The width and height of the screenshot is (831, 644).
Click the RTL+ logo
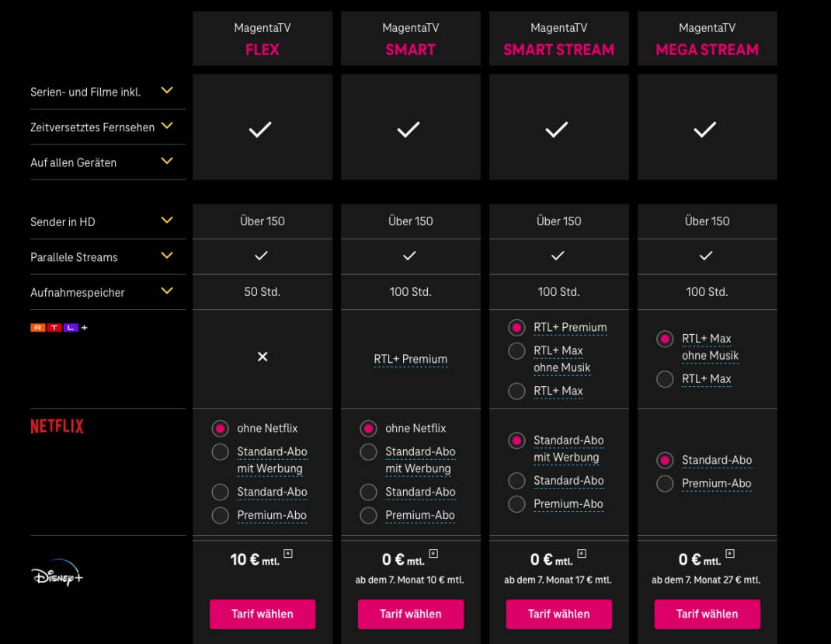(x=59, y=328)
